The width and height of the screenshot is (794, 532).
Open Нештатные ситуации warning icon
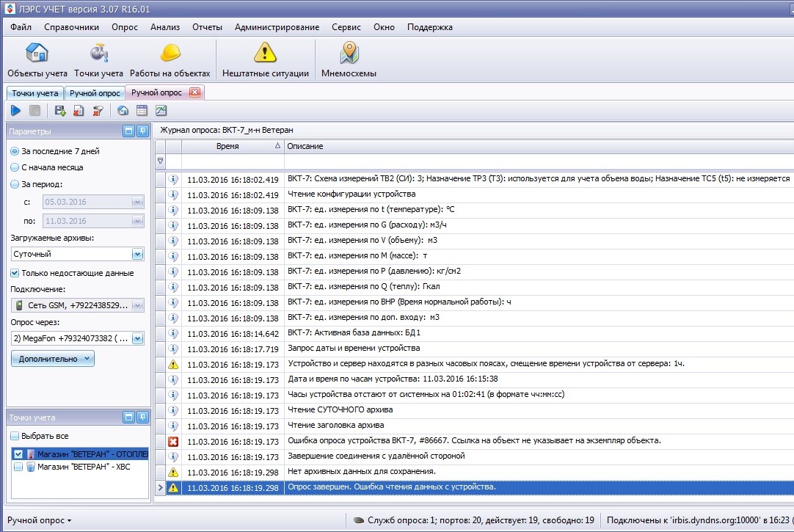pyautogui.click(x=266, y=61)
